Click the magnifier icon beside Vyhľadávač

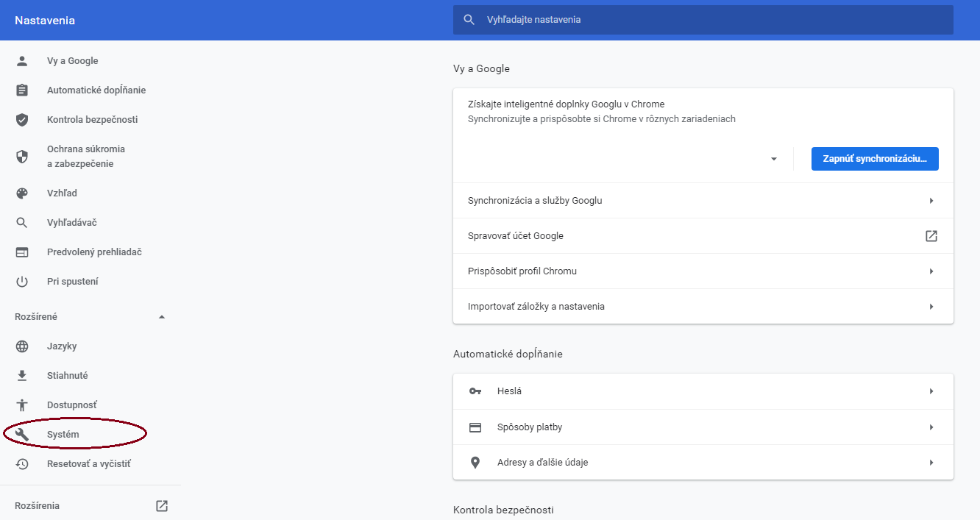22,223
